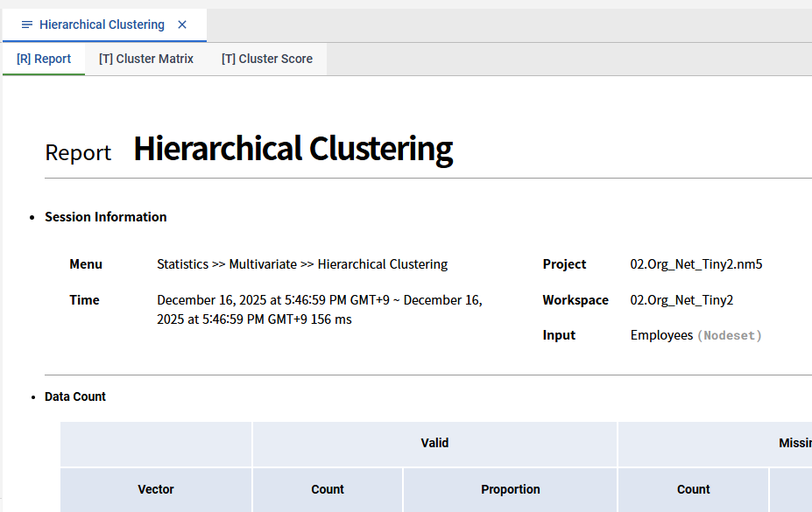Click the word Report beside the heading
Viewport: 812px width, 512px height.
[78, 153]
